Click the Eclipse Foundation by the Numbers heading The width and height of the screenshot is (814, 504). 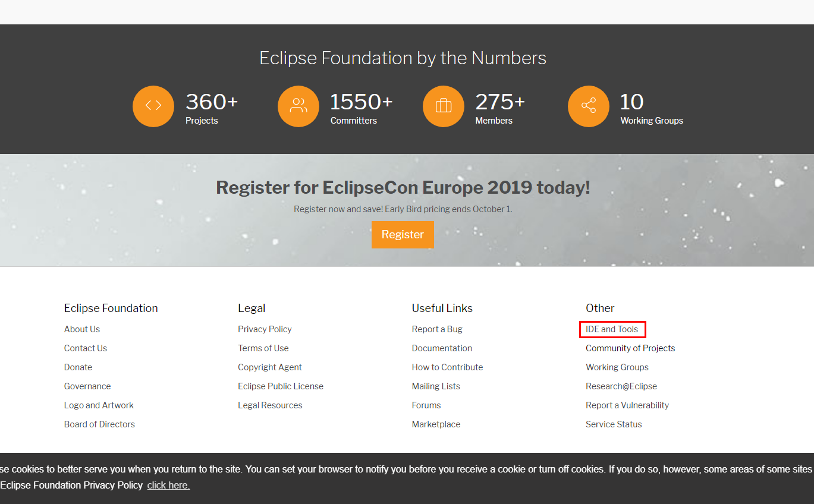coord(403,58)
